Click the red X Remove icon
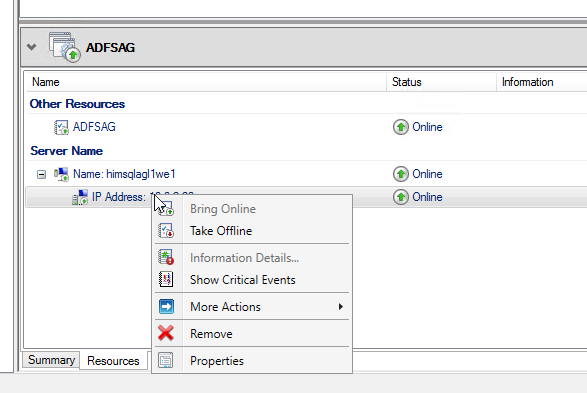 166,333
